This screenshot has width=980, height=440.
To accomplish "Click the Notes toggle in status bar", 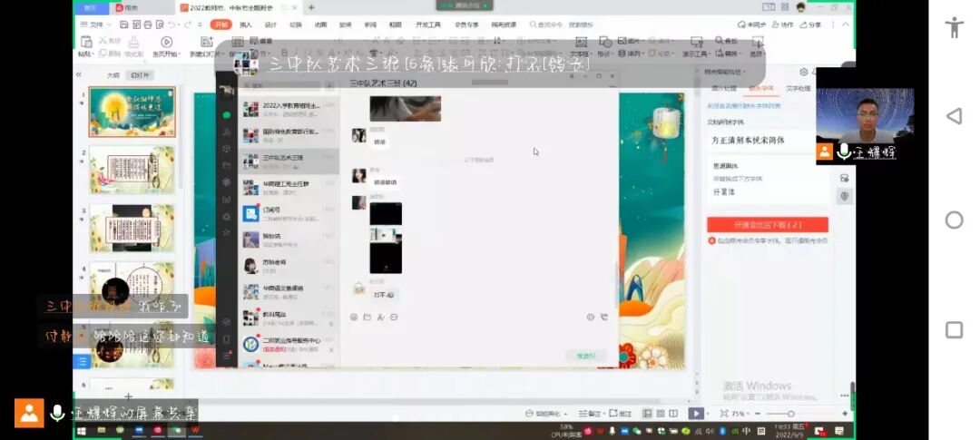I will (x=592, y=414).
